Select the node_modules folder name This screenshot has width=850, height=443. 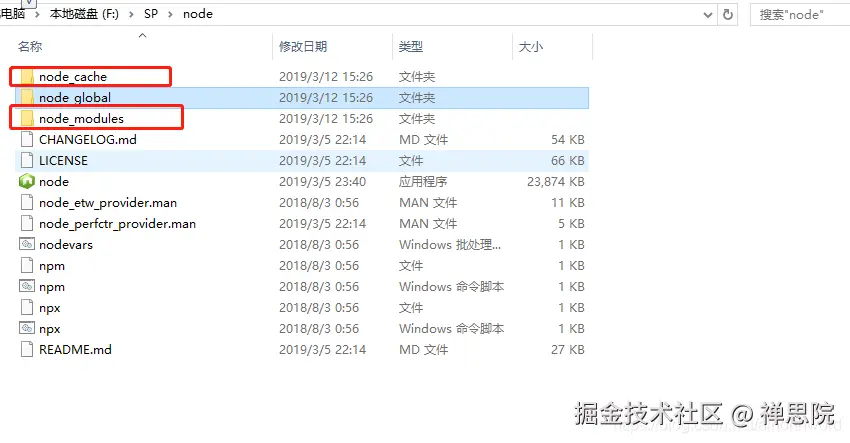coord(81,119)
